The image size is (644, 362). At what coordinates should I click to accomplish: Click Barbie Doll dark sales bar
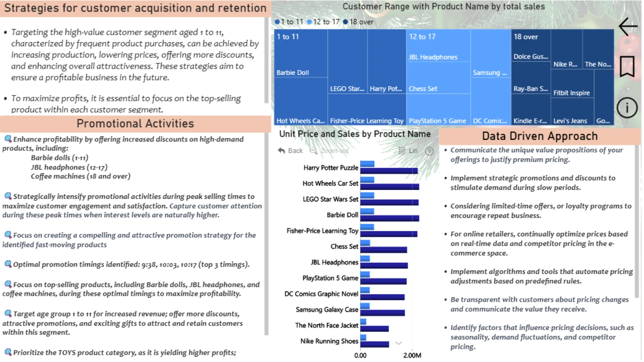(389, 218)
